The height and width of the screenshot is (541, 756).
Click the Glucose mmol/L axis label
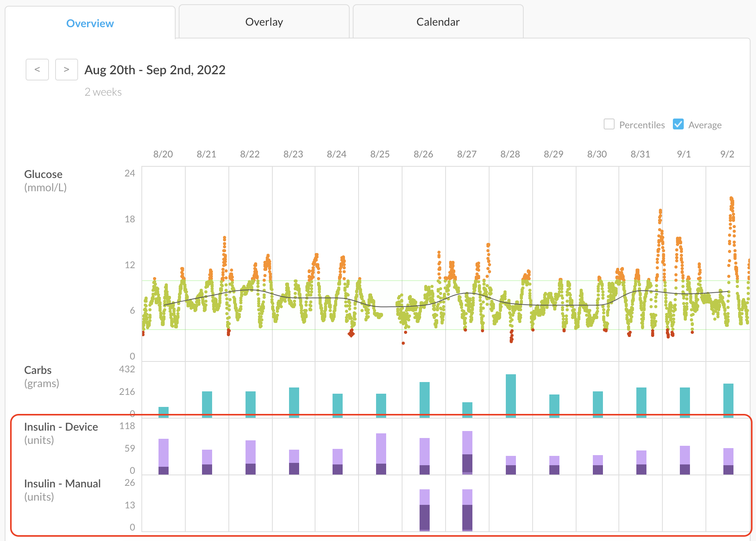(45, 180)
